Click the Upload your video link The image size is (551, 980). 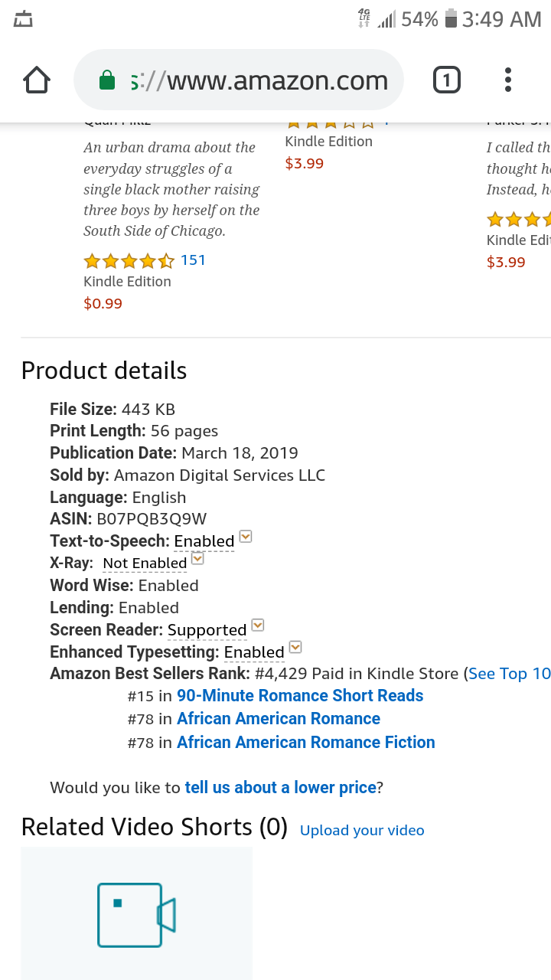[x=362, y=831]
